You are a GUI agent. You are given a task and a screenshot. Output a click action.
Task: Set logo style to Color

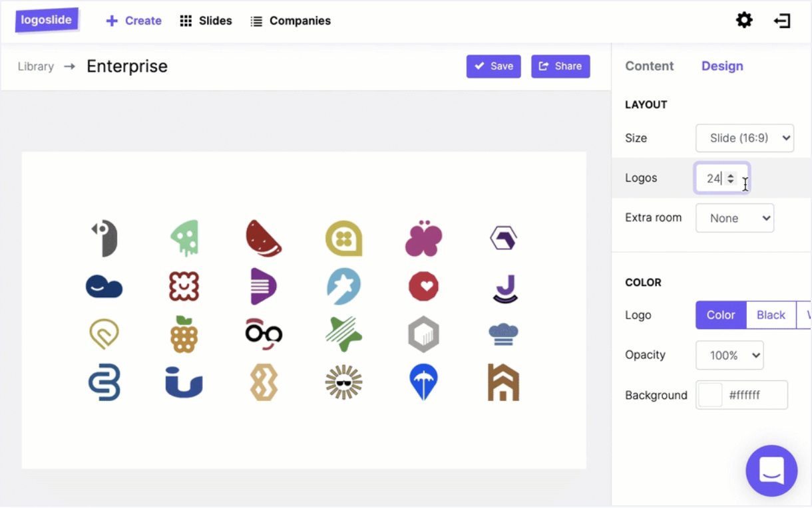point(721,315)
